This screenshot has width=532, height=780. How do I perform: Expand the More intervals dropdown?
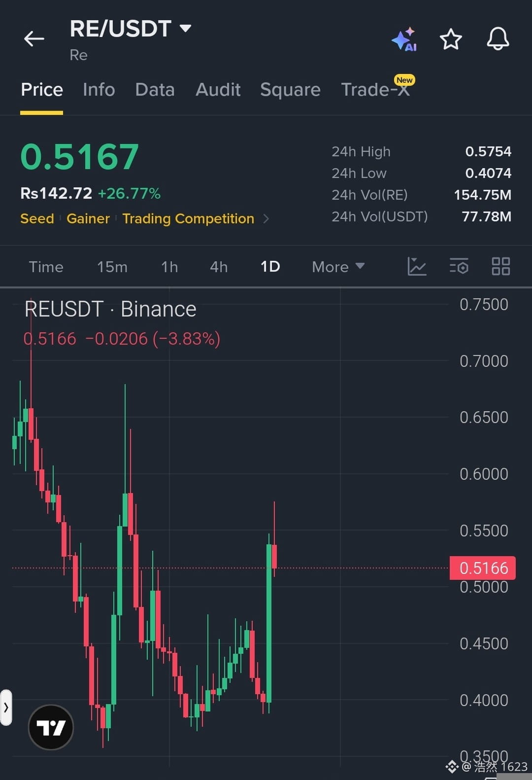(338, 267)
